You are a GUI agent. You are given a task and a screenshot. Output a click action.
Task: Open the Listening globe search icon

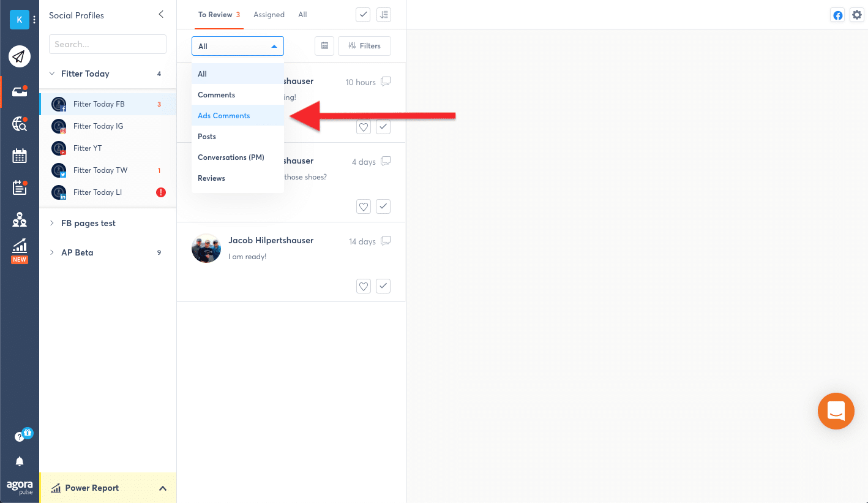(x=20, y=124)
